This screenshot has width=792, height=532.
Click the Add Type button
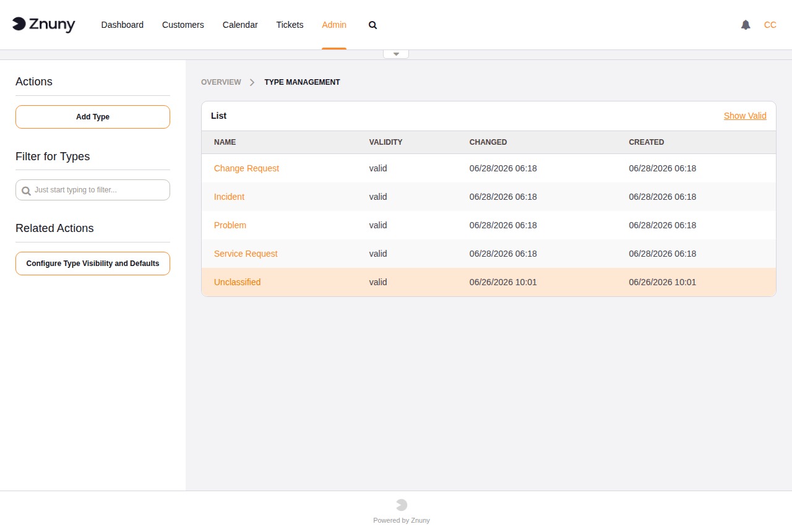click(x=93, y=117)
